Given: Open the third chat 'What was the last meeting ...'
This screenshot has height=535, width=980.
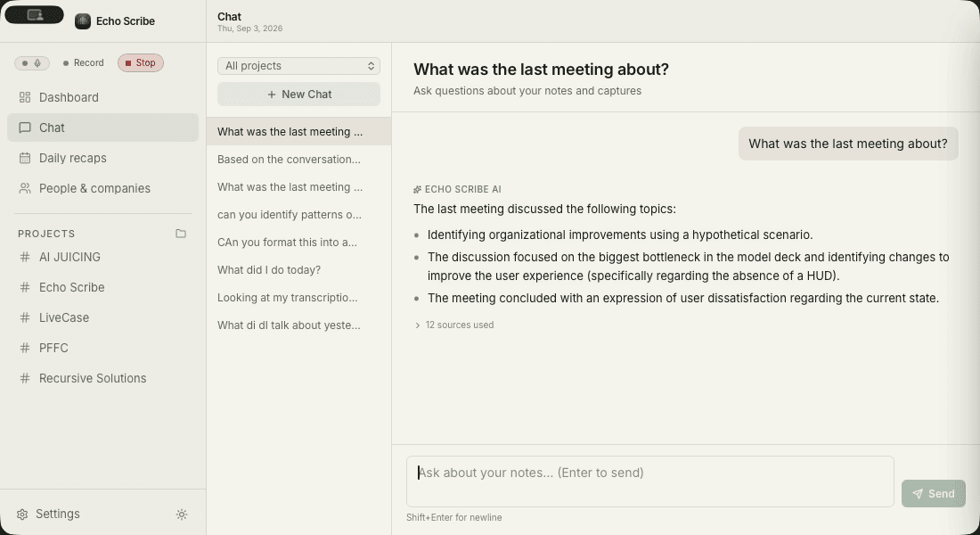Looking at the screenshot, I should (298, 186).
